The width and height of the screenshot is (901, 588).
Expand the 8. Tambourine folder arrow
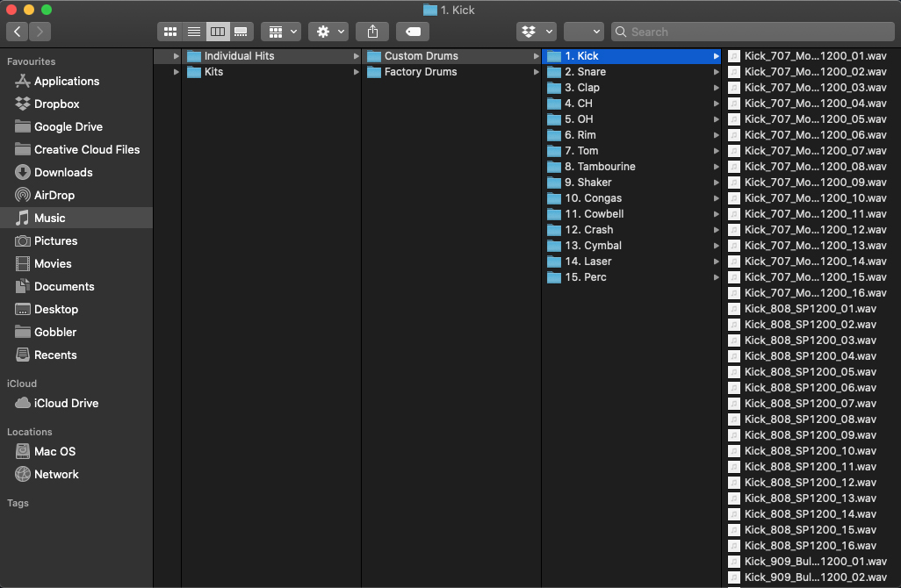click(x=716, y=167)
